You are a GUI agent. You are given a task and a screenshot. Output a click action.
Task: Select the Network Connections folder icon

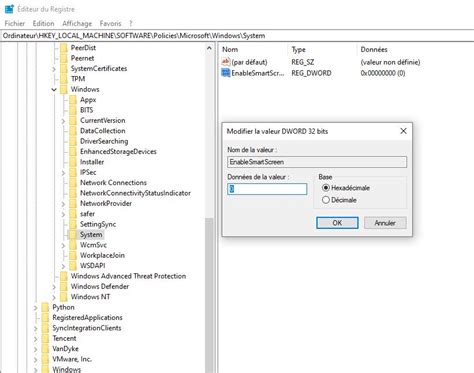pos(73,183)
